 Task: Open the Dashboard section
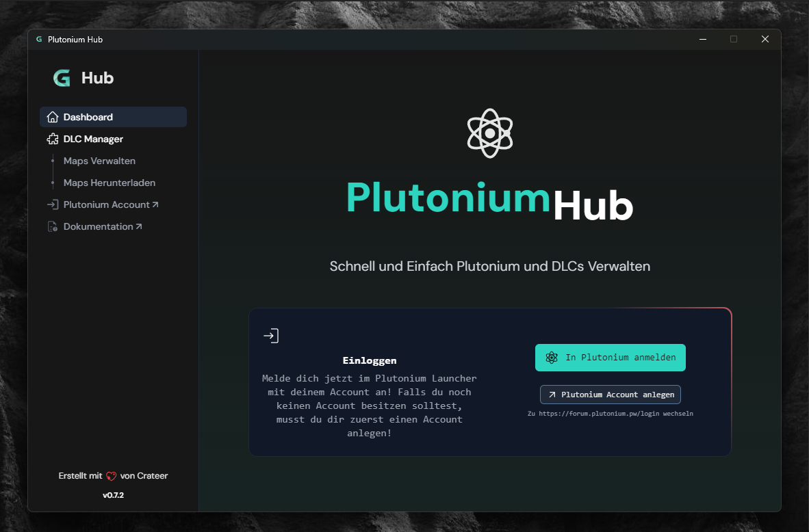point(88,116)
